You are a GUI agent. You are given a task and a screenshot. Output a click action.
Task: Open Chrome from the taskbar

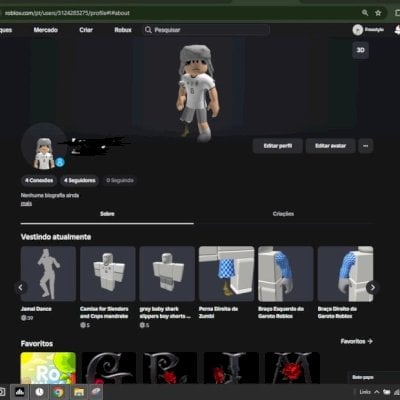click(59, 392)
